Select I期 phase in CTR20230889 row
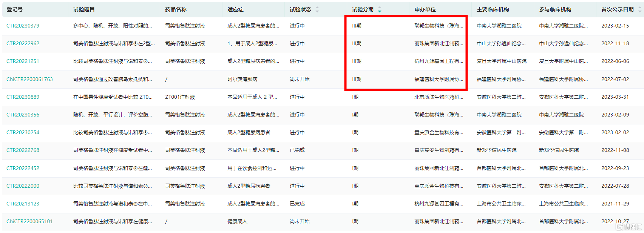The image size is (644, 233). pyautogui.click(x=355, y=97)
